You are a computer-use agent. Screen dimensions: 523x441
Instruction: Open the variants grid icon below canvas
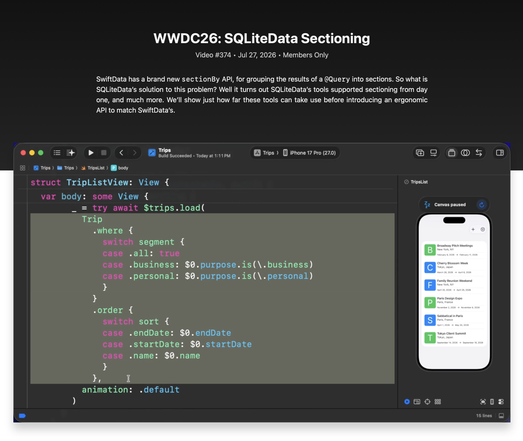click(x=438, y=402)
